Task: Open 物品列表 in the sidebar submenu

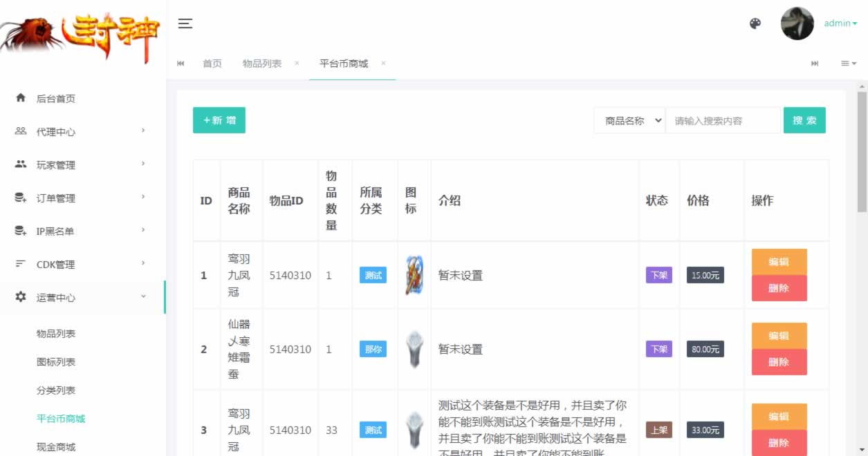Action: 56,334
